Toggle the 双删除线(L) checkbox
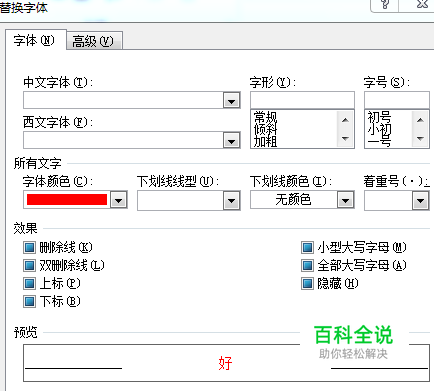The width and height of the screenshot is (434, 391). [x=29, y=266]
